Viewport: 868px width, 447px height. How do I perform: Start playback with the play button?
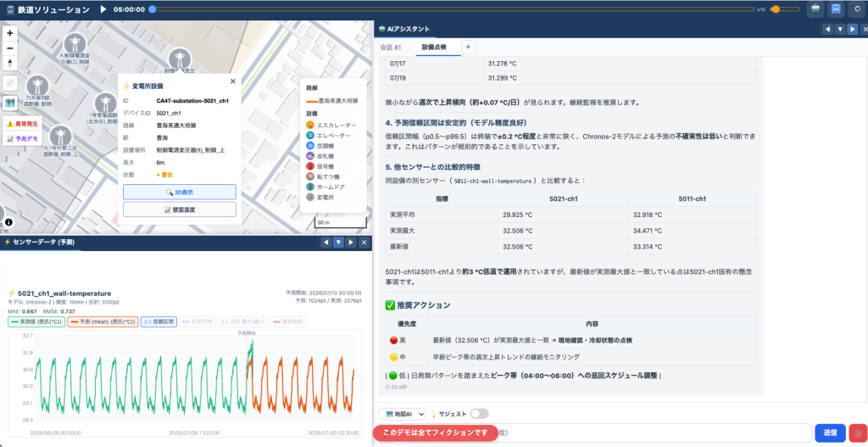pyautogui.click(x=103, y=9)
